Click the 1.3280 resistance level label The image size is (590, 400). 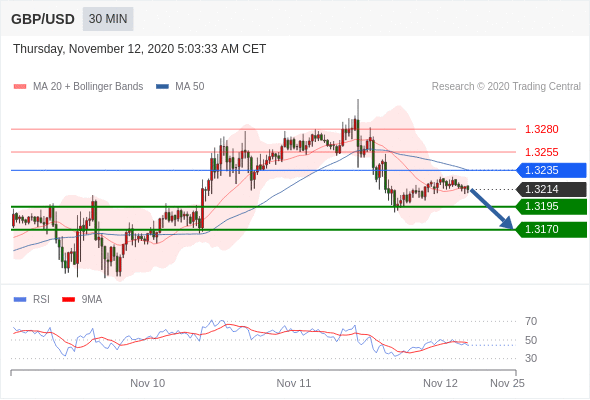point(542,129)
